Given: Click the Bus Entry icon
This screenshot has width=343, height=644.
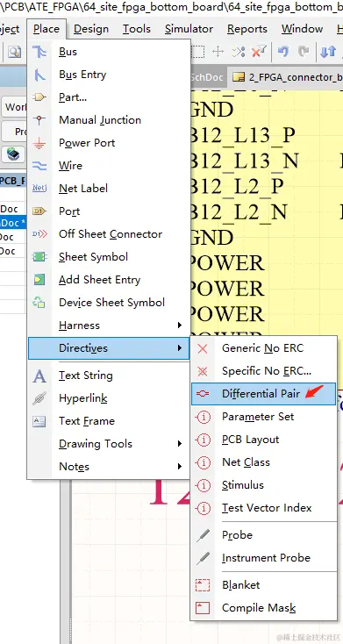Looking at the screenshot, I should pyautogui.click(x=39, y=75).
